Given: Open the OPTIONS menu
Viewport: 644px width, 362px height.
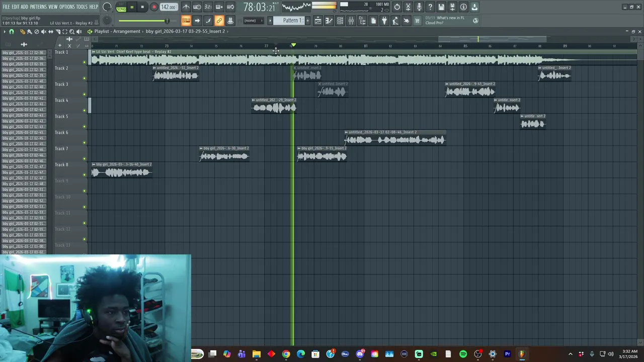Looking at the screenshot, I should (x=67, y=7).
